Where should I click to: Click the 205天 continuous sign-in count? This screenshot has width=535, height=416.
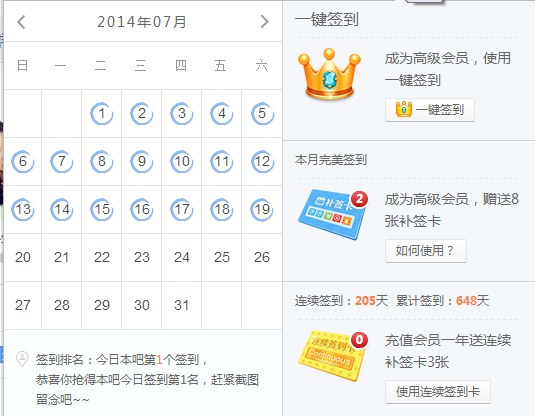coord(372,301)
